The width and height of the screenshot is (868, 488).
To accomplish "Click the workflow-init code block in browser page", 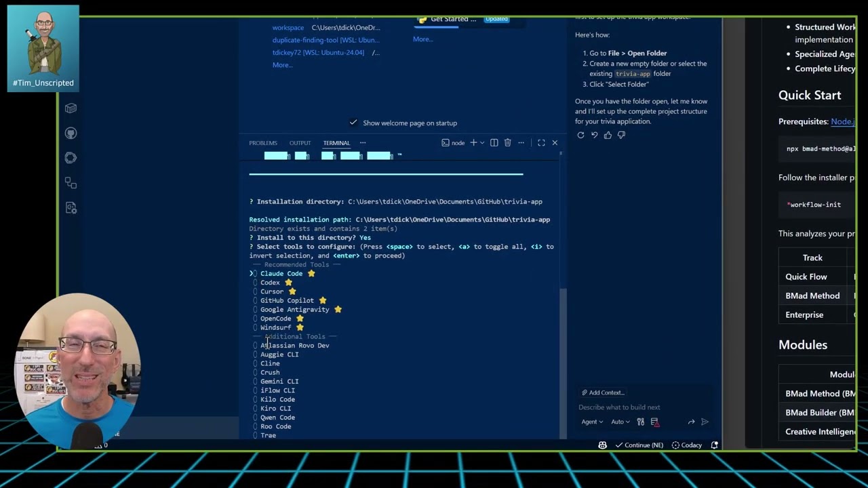I will point(817,205).
